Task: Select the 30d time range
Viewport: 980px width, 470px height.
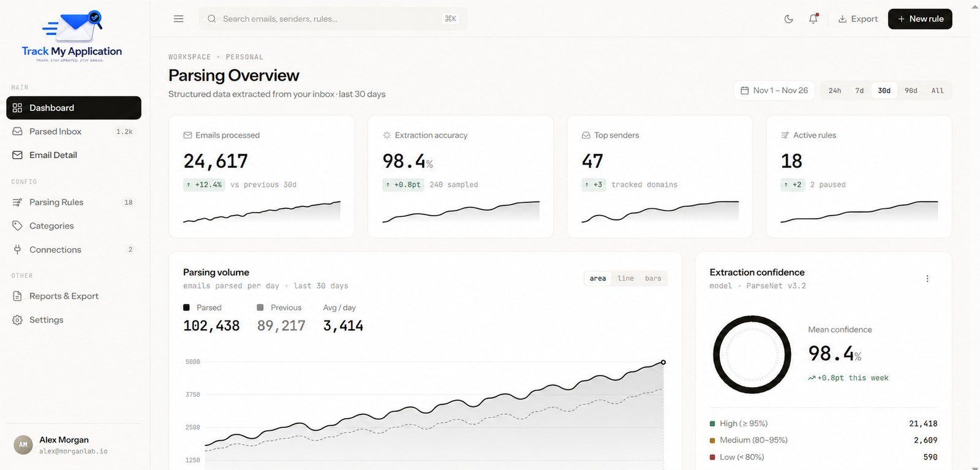Action: (884, 91)
